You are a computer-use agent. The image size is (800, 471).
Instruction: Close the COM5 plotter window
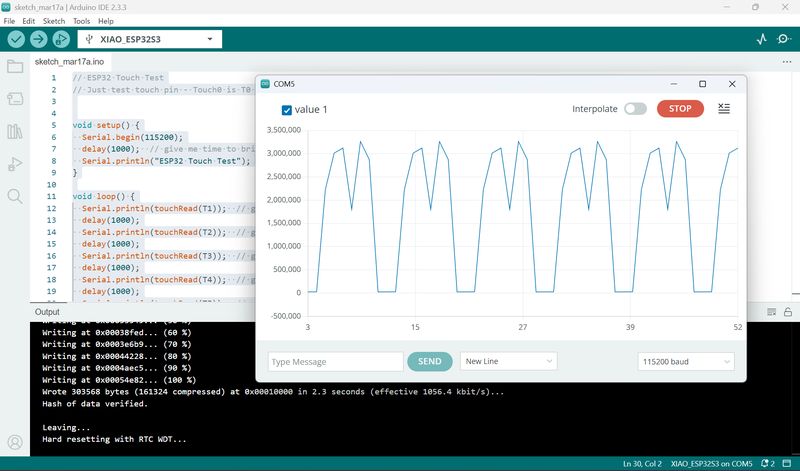tap(732, 84)
